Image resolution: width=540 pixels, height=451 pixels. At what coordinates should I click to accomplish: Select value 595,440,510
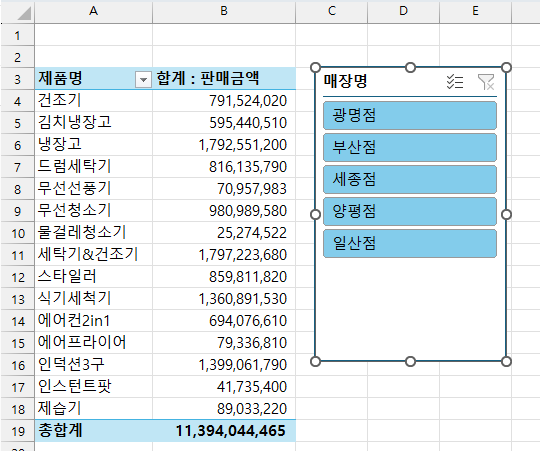224,123
